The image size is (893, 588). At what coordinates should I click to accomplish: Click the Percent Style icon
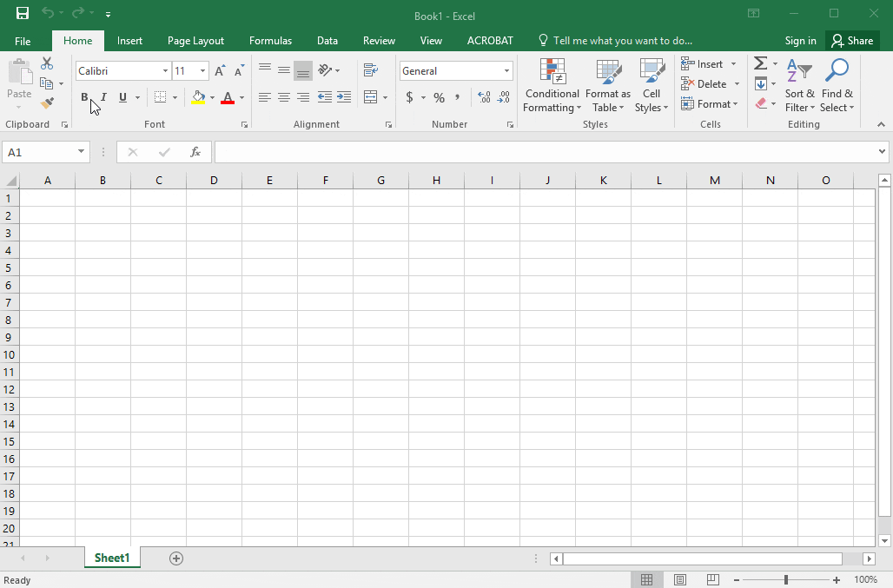(x=439, y=97)
